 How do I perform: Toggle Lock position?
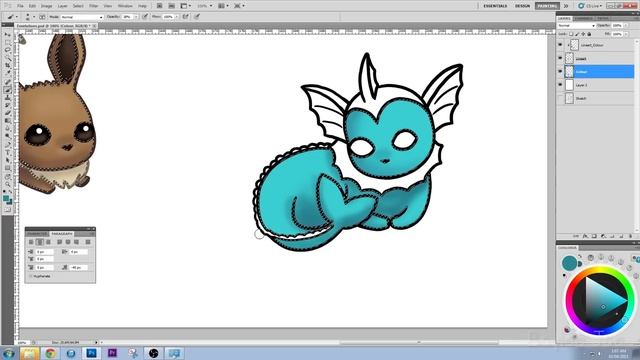pyautogui.click(x=583, y=34)
